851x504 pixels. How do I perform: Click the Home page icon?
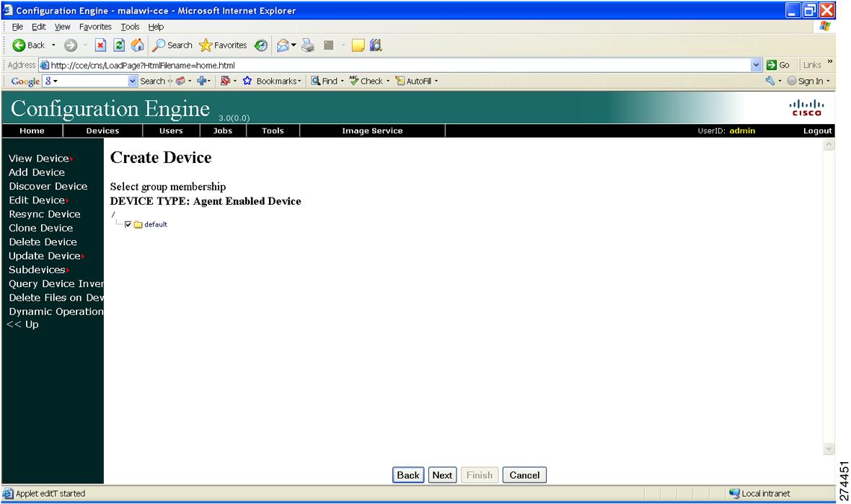coord(138,45)
